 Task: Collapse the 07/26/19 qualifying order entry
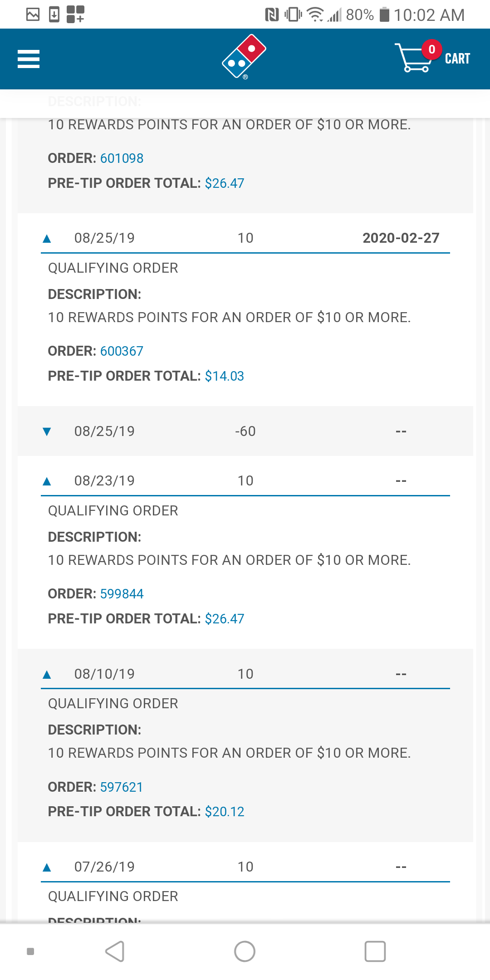(x=47, y=867)
